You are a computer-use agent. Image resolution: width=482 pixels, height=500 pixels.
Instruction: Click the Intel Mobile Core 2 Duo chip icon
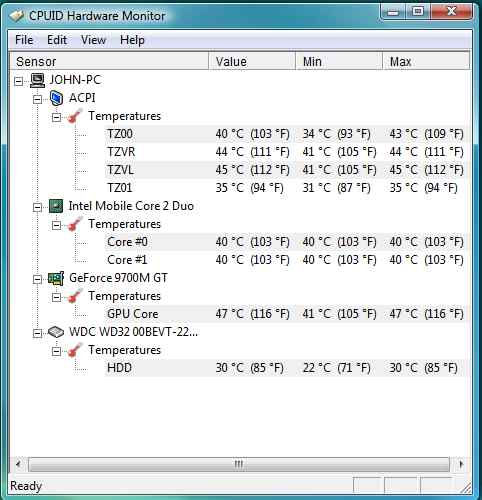pyautogui.click(x=56, y=206)
